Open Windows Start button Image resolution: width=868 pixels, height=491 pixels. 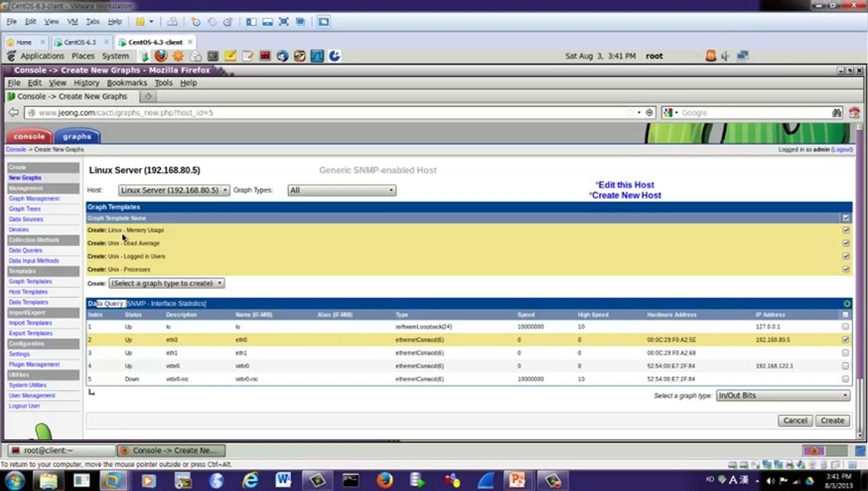[14, 481]
